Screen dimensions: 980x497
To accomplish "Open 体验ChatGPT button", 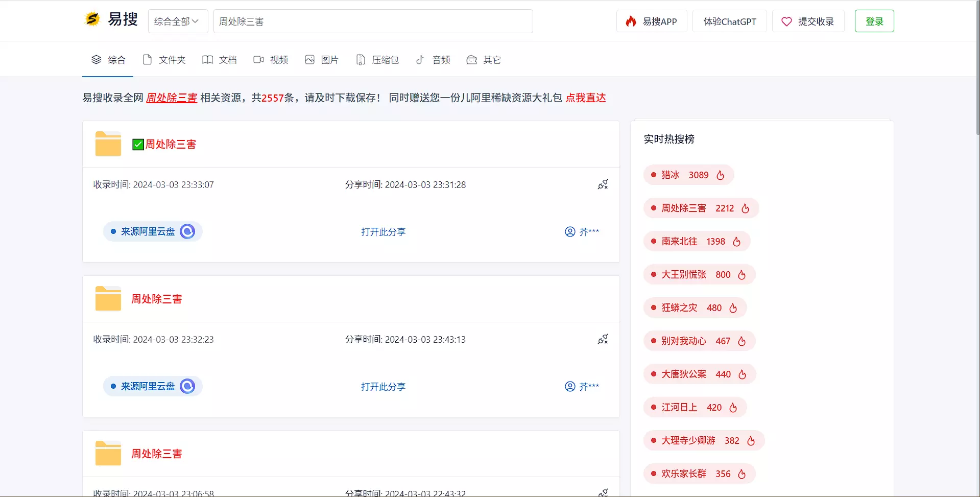I will point(729,21).
